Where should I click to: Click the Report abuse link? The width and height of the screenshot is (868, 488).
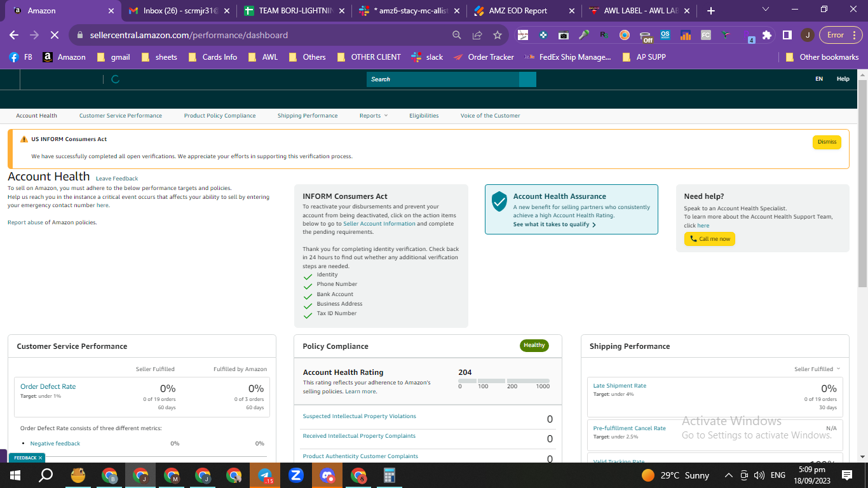[25, 222]
